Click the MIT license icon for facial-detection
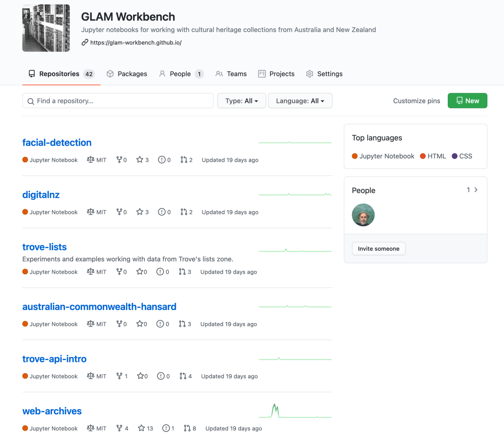Screen dimensions: 504x444 click(90, 160)
